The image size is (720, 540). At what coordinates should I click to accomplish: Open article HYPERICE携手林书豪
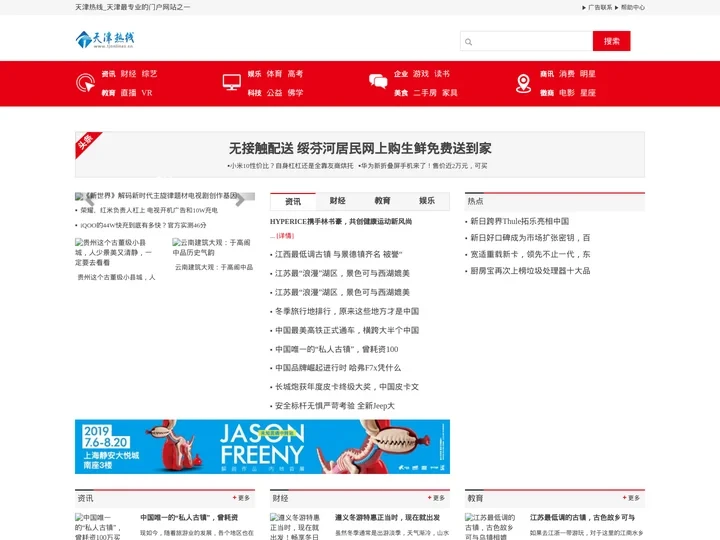point(341,221)
